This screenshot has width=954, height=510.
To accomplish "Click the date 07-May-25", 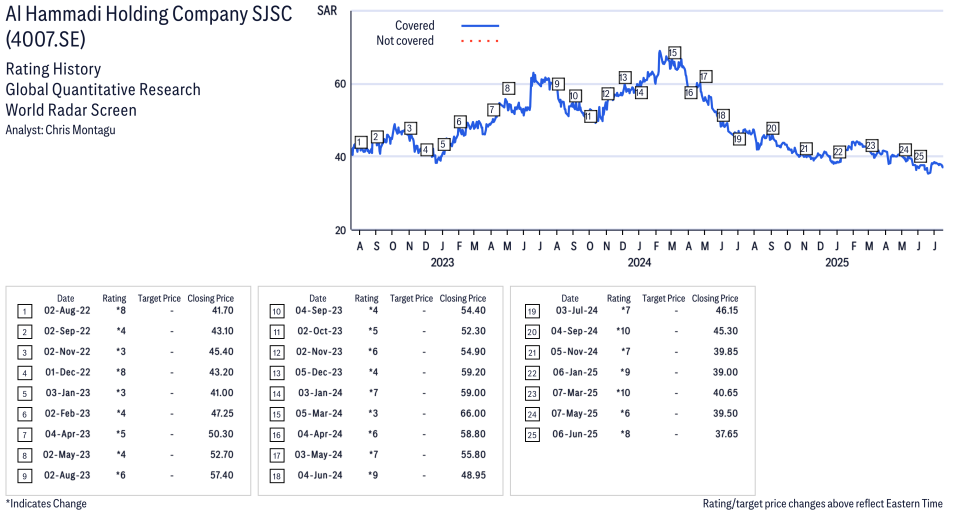I will [x=574, y=413].
